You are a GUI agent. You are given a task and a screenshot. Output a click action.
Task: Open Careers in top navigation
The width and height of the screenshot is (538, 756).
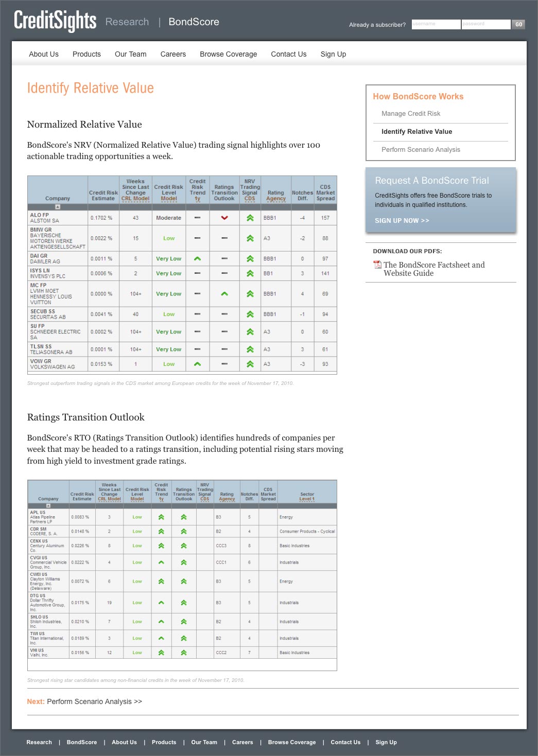coord(173,54)
